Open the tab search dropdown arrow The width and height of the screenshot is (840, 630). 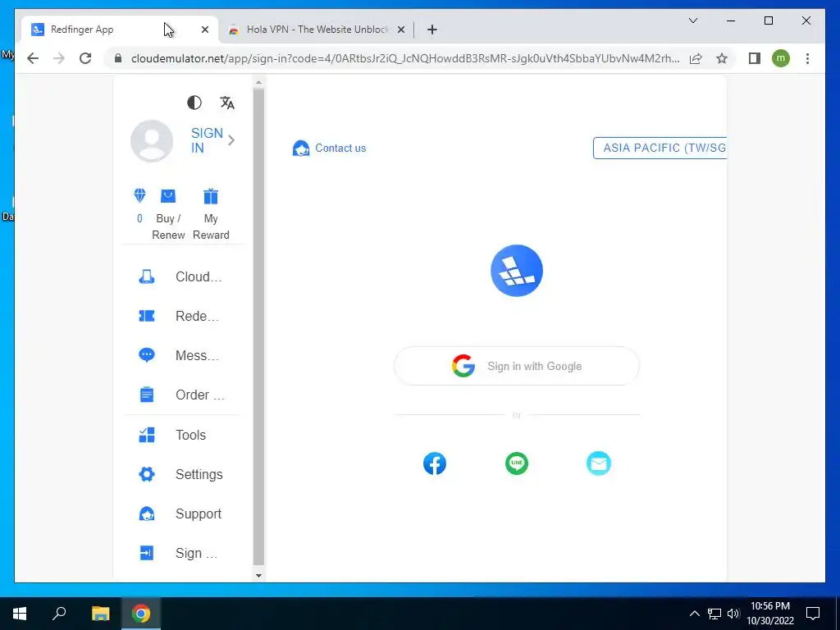coord(692,21)
